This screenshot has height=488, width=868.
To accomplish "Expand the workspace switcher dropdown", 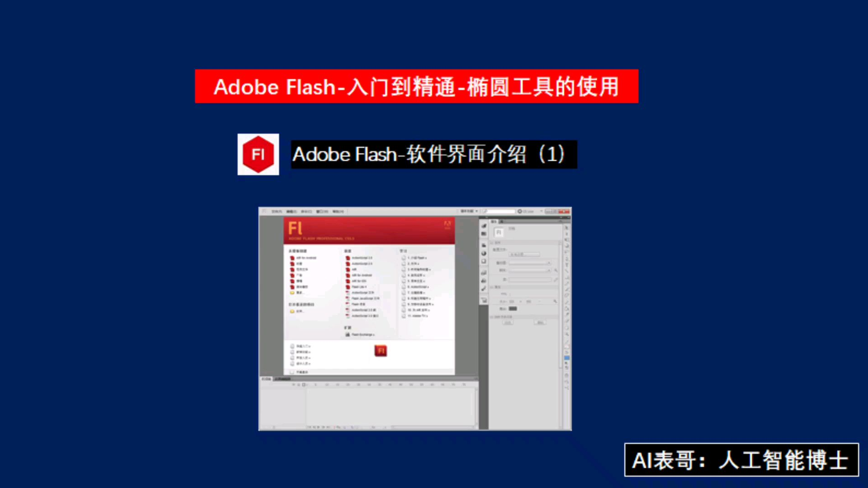I will [x=469, y=211].
